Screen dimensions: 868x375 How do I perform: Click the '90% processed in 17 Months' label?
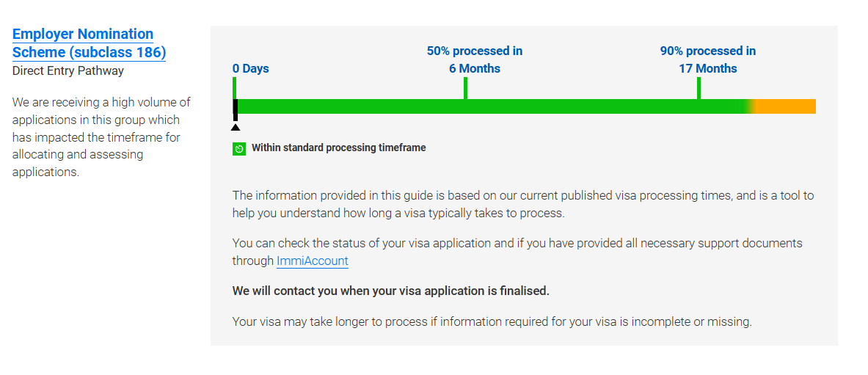coord(708,60)
